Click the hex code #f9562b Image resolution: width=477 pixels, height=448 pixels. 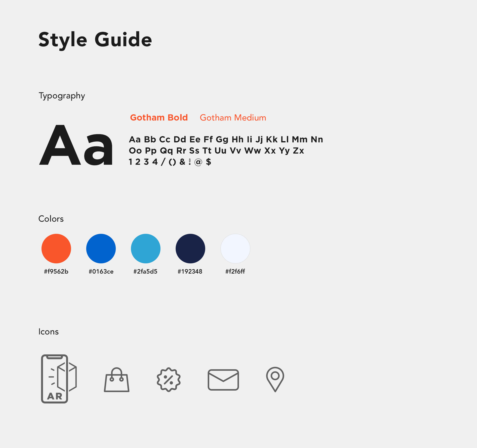56,271
